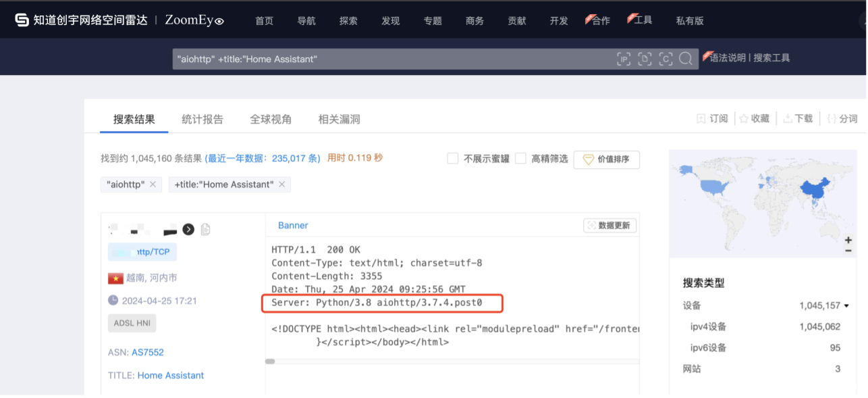
Task: Remove the "aiohttp" filter tag
Action: [x=153, y=184]
